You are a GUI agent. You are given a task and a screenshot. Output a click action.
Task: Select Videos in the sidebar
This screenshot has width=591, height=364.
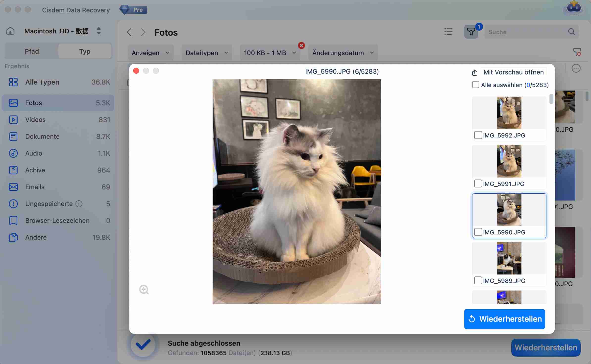click(35, 120)
